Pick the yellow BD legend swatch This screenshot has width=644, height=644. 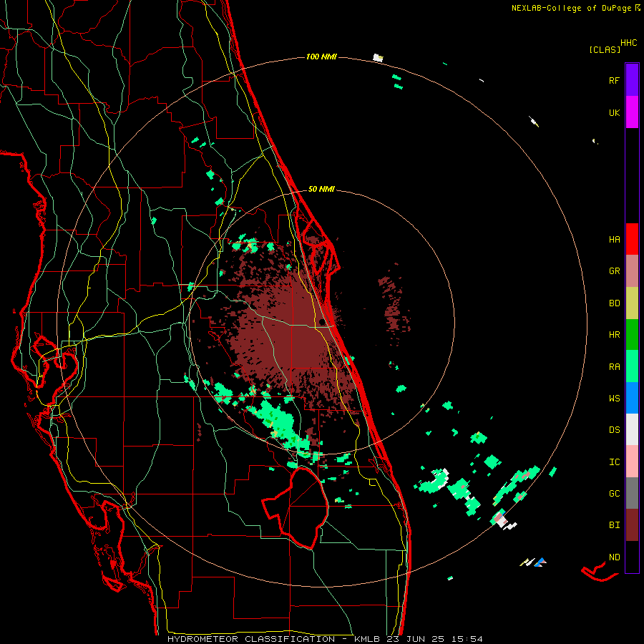pos(632,303)
